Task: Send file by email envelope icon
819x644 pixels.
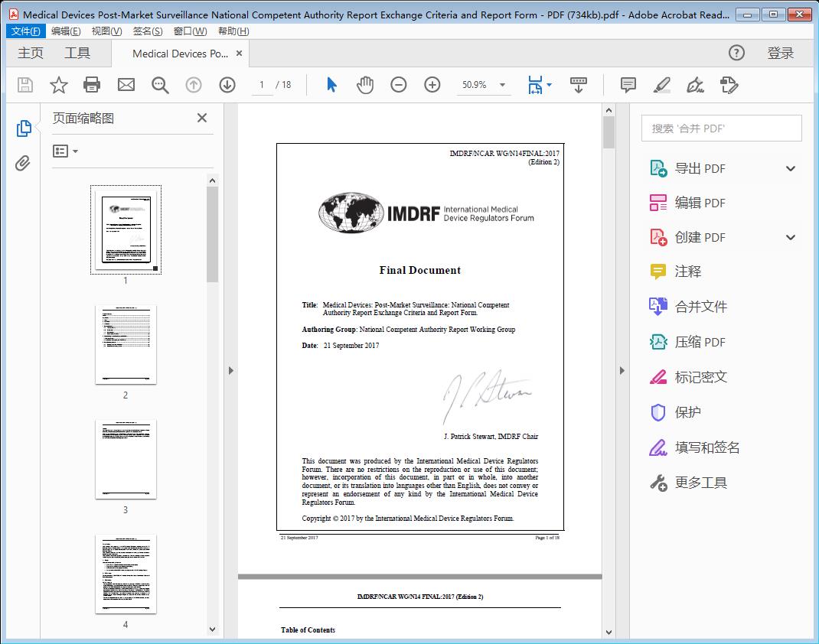Action: click(x=126, y=85)
